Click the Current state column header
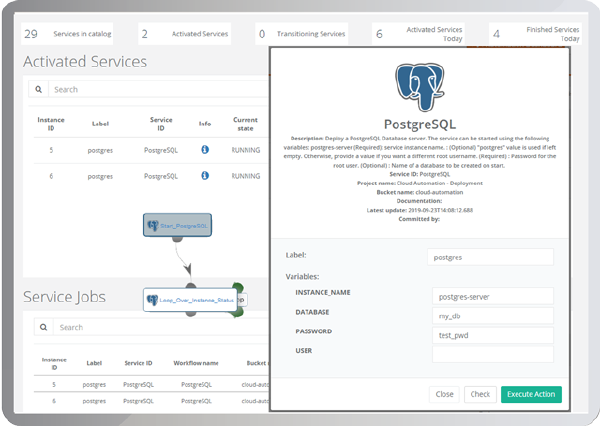The width and height of the screenshot is (600, 426). [x=245, y=124]
